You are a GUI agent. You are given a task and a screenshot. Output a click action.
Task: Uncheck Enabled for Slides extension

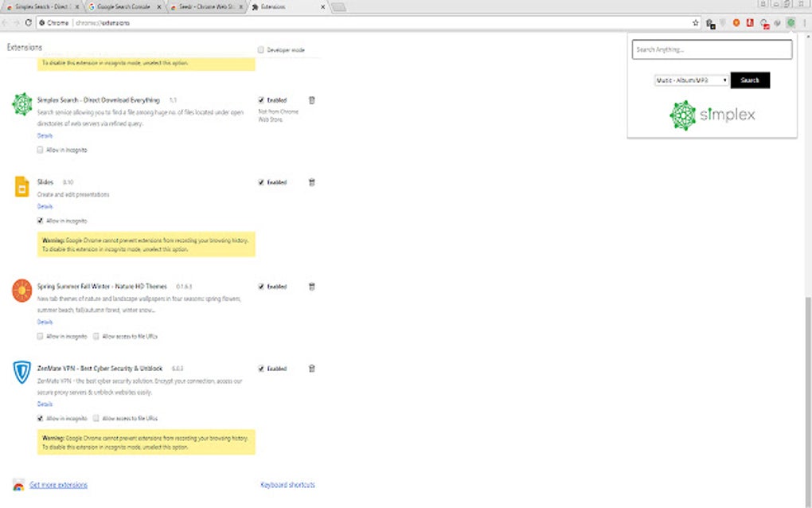click(x=261, y=182)
